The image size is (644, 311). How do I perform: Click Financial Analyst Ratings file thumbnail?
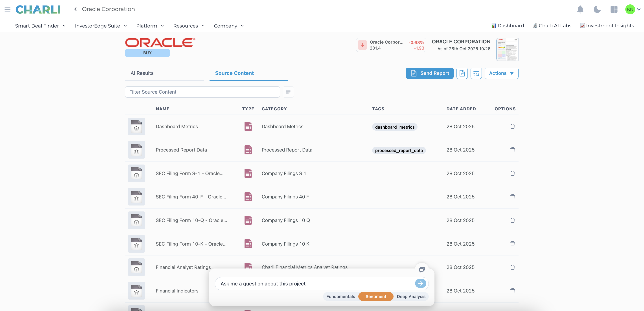tap(136, 267)
